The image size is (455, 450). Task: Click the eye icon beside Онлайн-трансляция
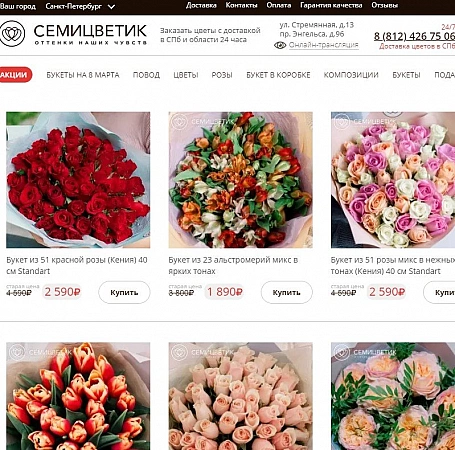pos(280,45)
